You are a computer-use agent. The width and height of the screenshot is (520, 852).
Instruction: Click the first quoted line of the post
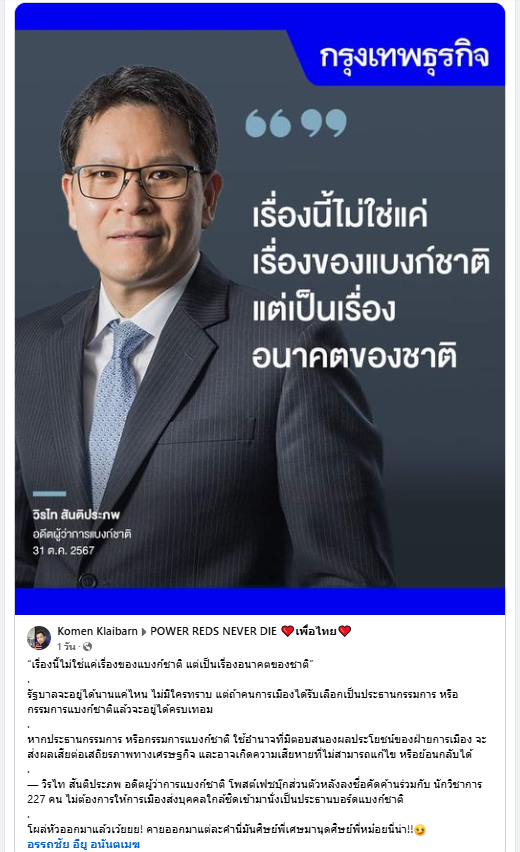(171, 664)
